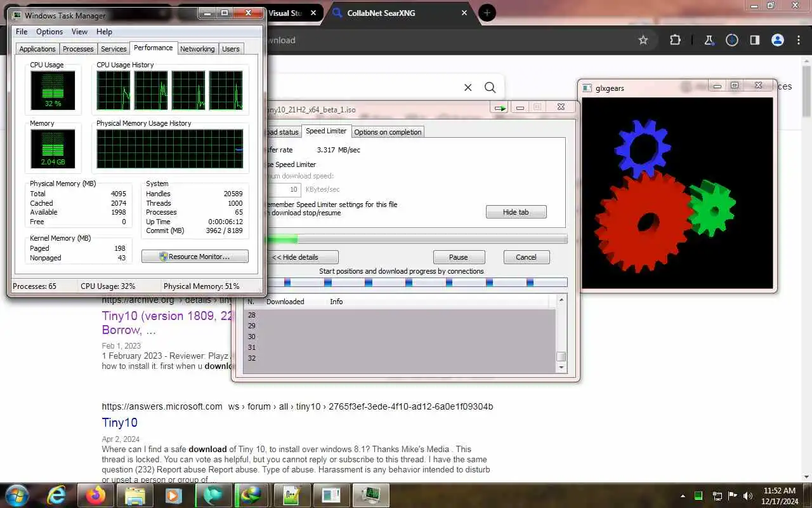Clear the search query with the X icon

[468, 88]
